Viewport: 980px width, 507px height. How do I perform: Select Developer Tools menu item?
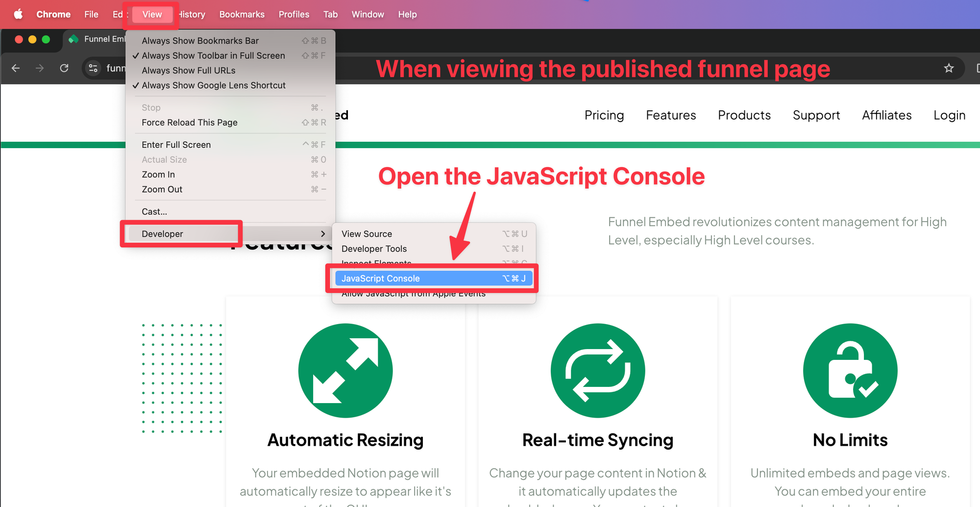click(434, 249)
